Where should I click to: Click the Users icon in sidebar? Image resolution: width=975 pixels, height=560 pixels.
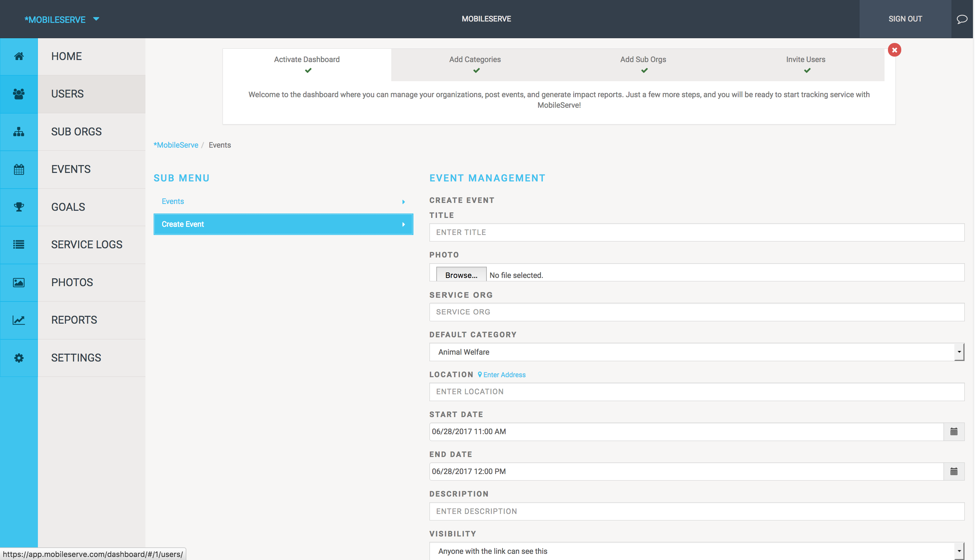point(19,94)
